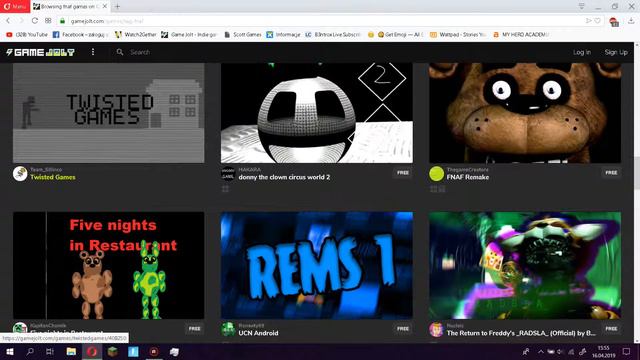Open the UCN Android title link
The image size is (640, 360).
pyautogui.click(x=258, y=333)
